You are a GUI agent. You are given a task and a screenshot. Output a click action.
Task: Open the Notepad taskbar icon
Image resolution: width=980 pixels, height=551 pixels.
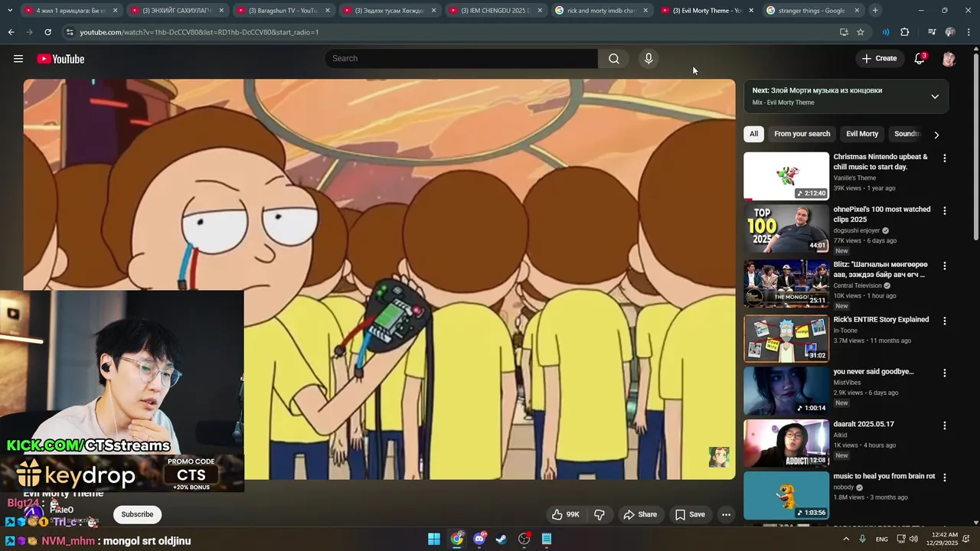coord(547,539)
